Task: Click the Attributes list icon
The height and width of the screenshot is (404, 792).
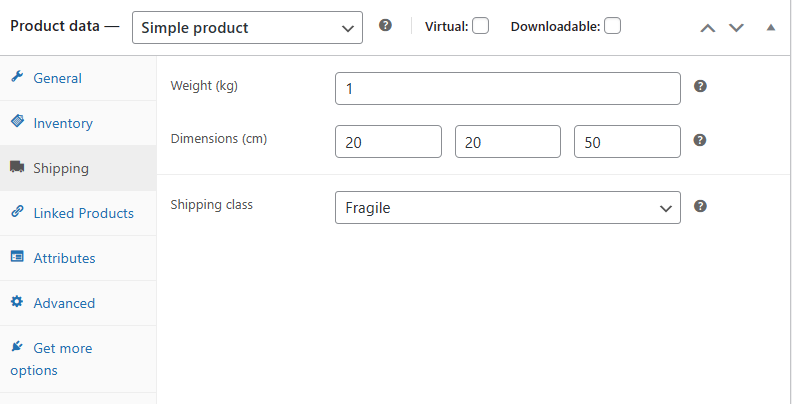Action: (x=17, y=257)
